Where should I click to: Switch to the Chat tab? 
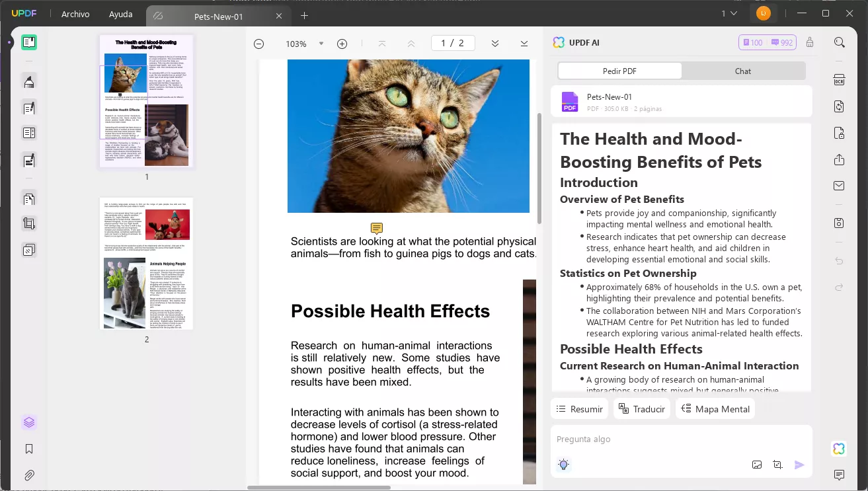(743, 71)
